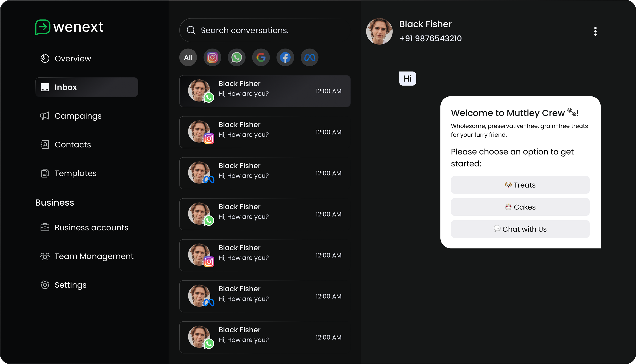Screen dimensions: 636x364
Task: Open Black Fisher's profile avatar in header
Action: [x=379, y=32]
